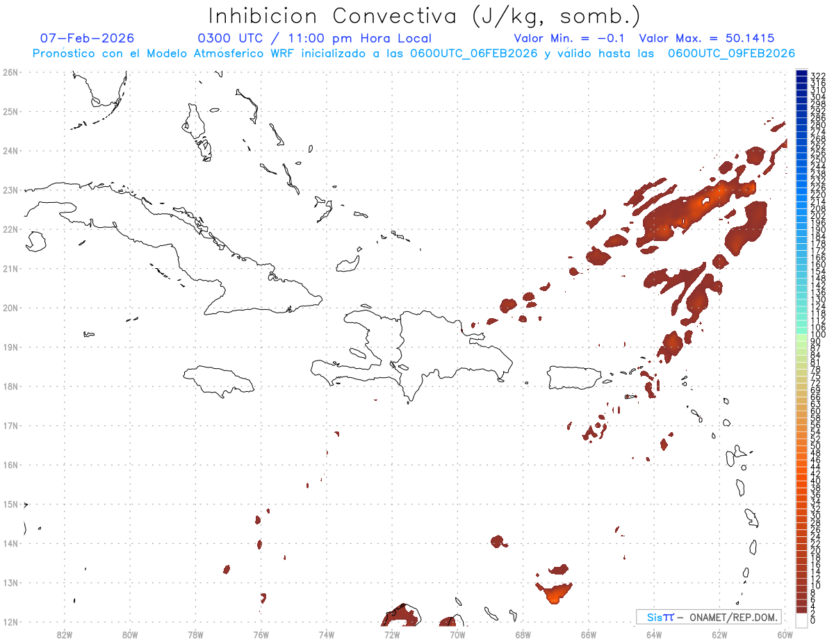
Task: Click the '64W' longitude label
Action: pos(654,634)
